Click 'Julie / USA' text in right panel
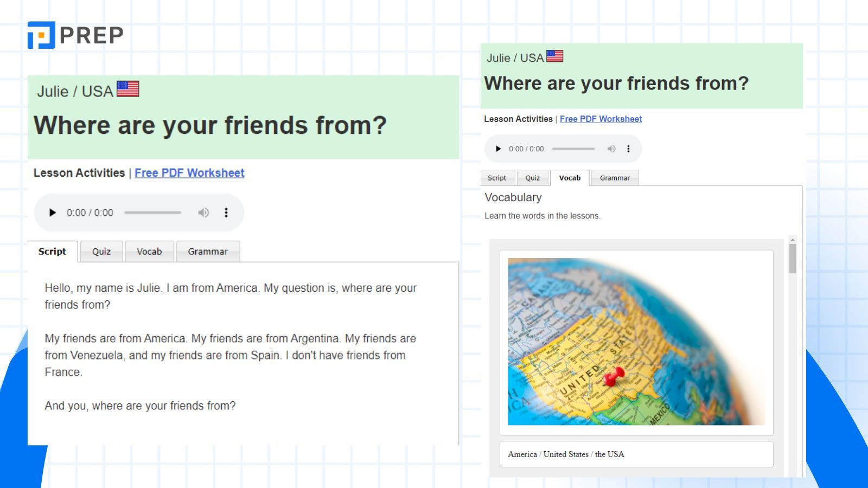The width and height of the screenshot is (868, 488). [515, 58]
